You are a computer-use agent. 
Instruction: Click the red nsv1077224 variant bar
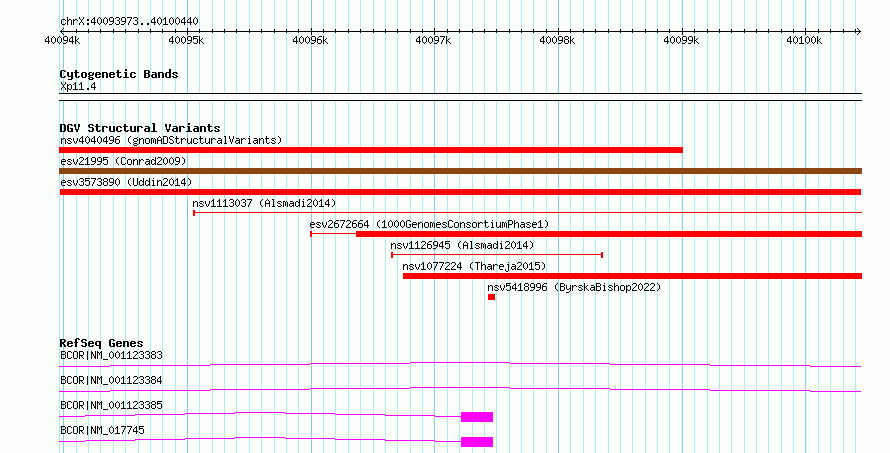pos(632,276)
